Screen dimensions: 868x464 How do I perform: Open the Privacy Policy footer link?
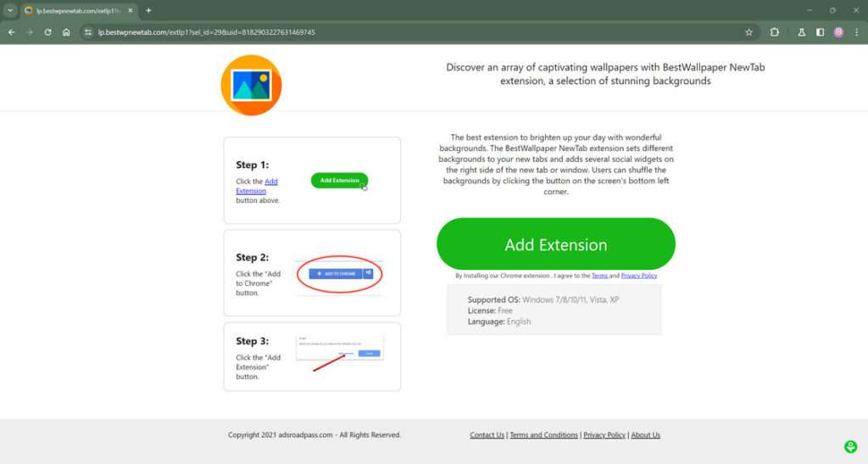point(604,435)
